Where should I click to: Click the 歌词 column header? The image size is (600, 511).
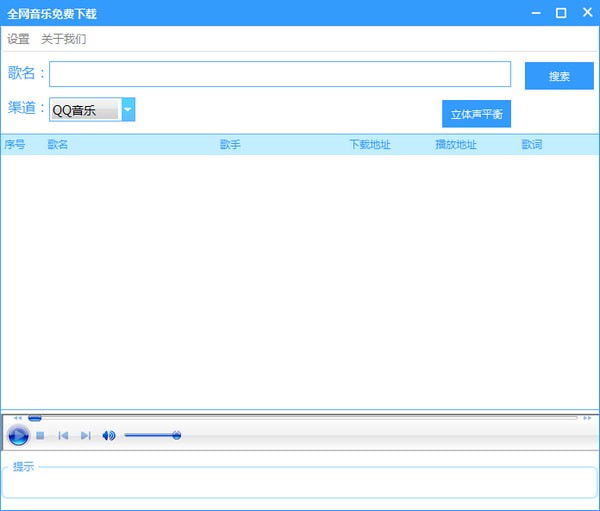(x=532, y=145)
